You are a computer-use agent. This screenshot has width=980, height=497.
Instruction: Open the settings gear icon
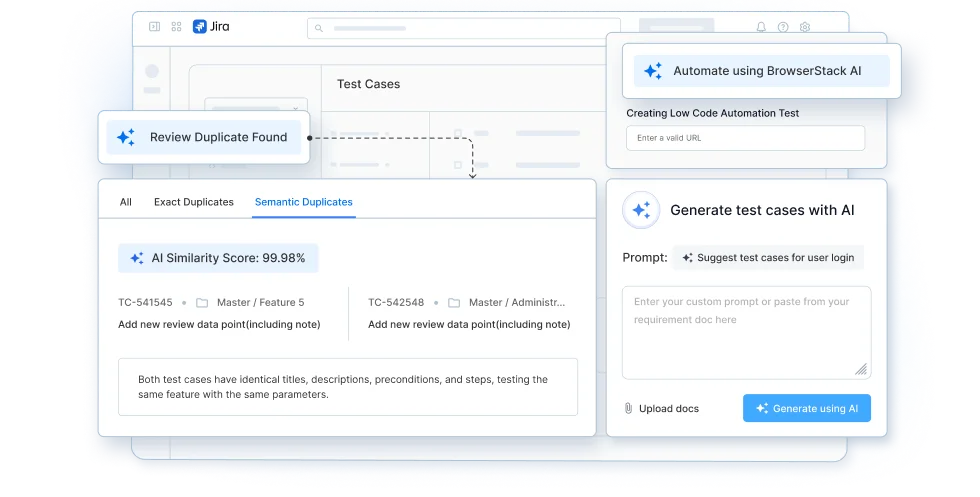coord(805,27)
